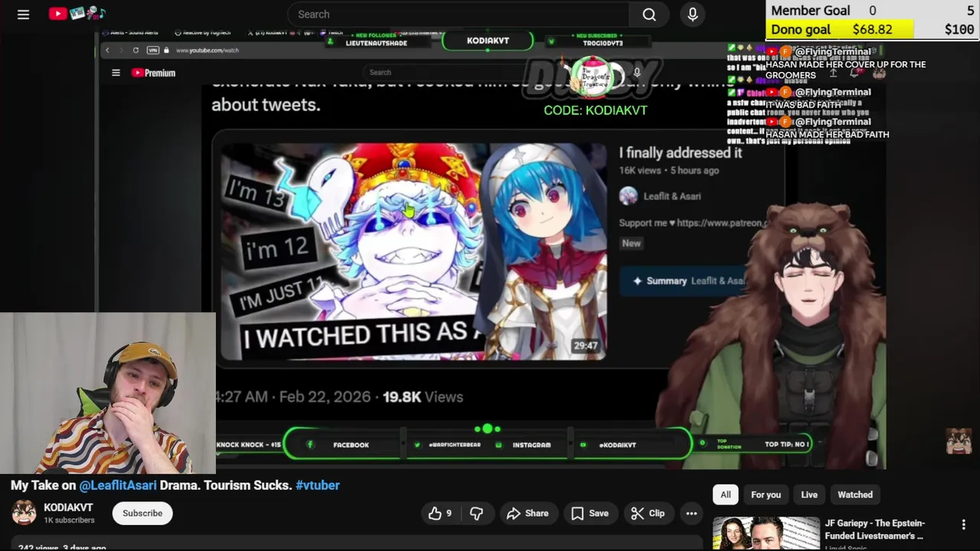The width and height of the screenshot is (980, 551).
Task: Select the Watched filter chip
Action: coord(855,494)
